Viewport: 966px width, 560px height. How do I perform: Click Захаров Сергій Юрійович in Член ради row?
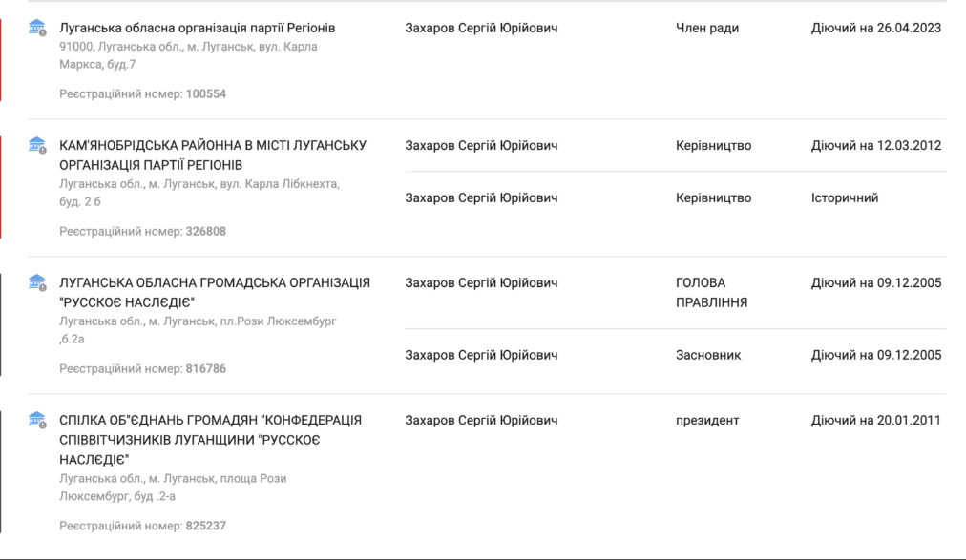click(481, 29)
